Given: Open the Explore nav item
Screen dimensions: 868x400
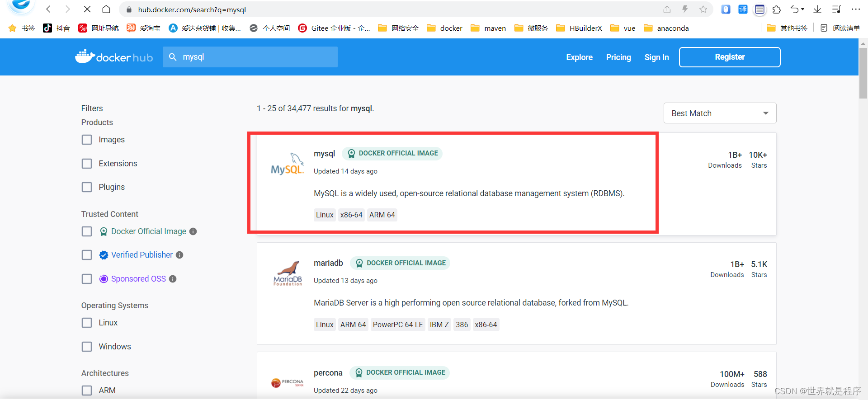Looking at the screenshot, I should click(x=579, y=57).
